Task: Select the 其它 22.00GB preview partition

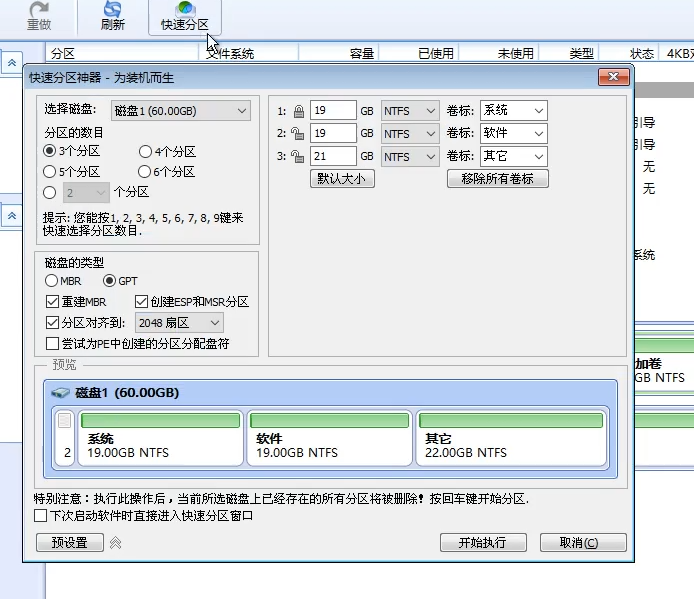Action: tap(511, 438)
